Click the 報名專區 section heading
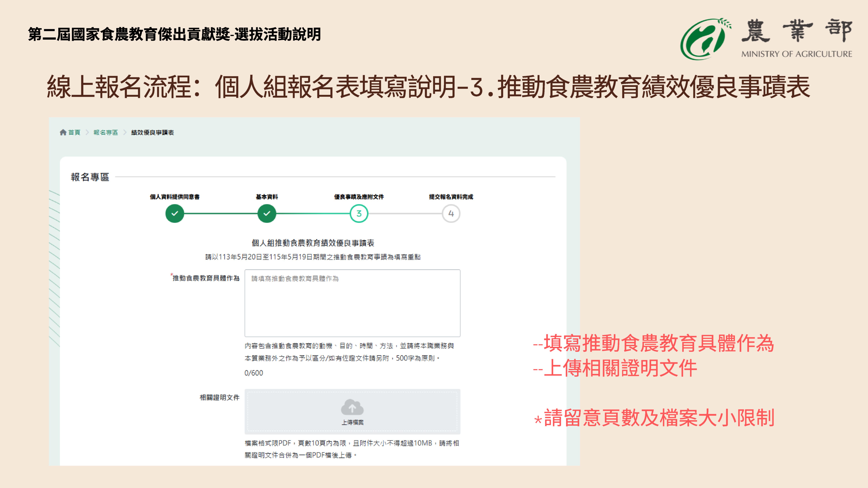The height and width of the screenshot is (488, 868). pyautogui.click(x=90, y=177)
